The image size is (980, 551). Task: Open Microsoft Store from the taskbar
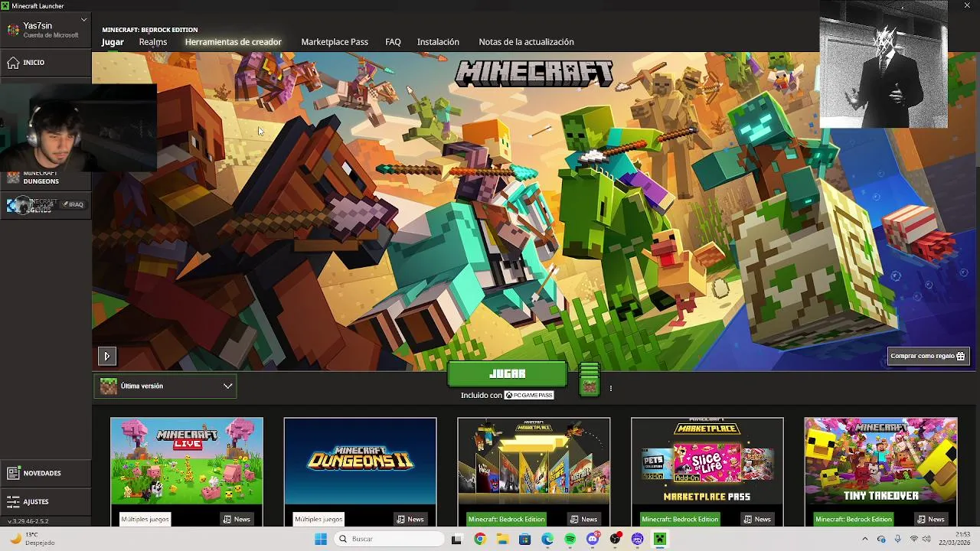coord(524,539)
